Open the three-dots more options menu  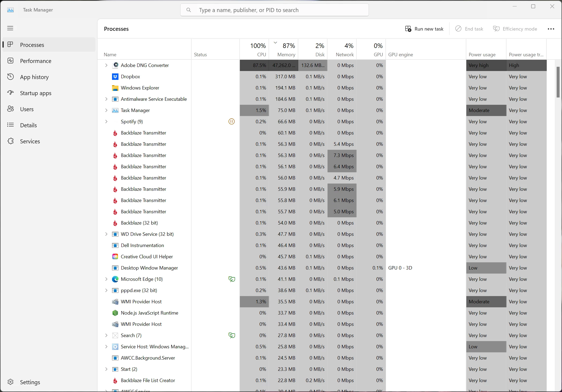tap(551, 29)
